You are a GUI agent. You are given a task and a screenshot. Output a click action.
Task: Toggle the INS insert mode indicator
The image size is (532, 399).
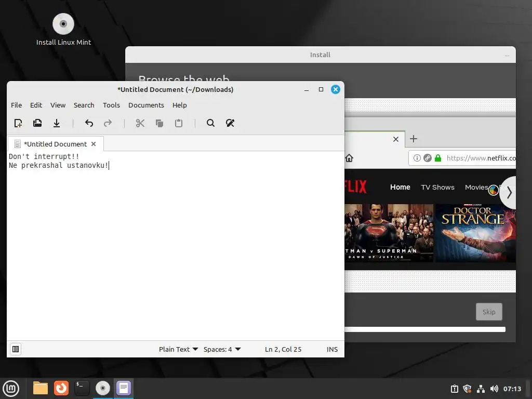point(332,350)
